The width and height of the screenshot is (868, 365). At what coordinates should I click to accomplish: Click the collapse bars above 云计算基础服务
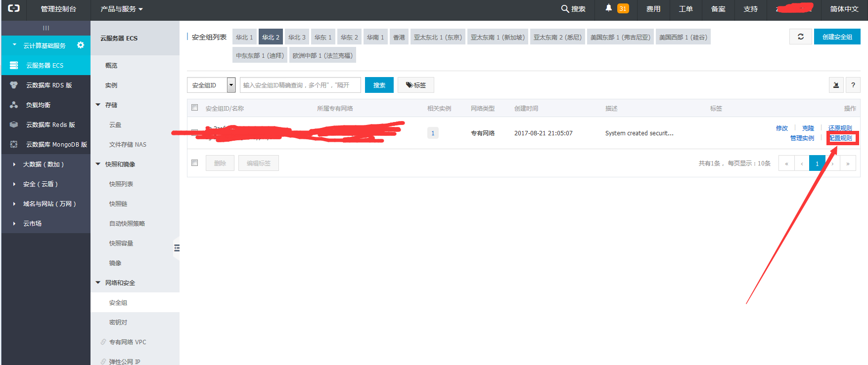point(46,28)
